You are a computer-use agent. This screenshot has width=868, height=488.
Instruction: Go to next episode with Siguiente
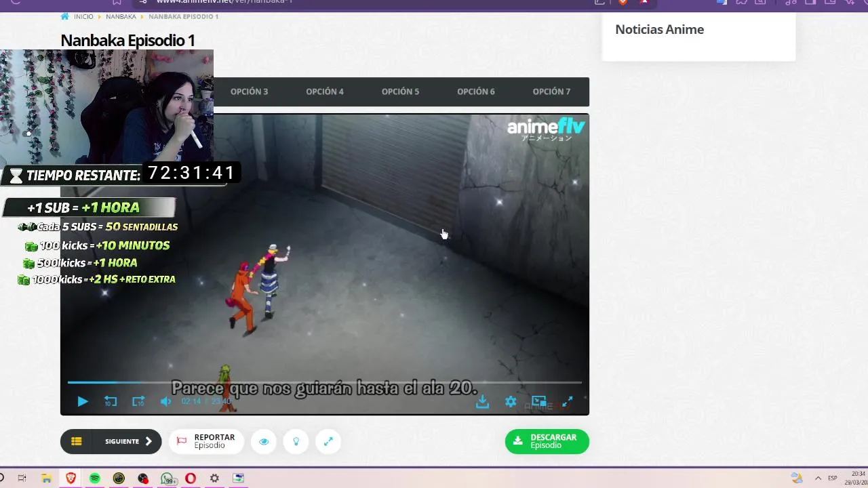pyautogui.click(x=128, y=441)
